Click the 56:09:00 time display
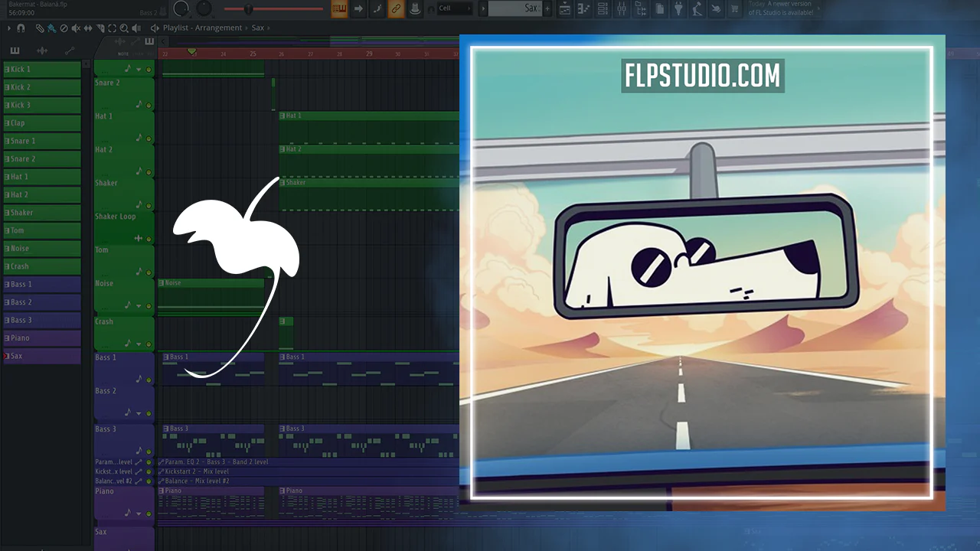The width and height of the screenshot is (980, 551). coord(21,13)
